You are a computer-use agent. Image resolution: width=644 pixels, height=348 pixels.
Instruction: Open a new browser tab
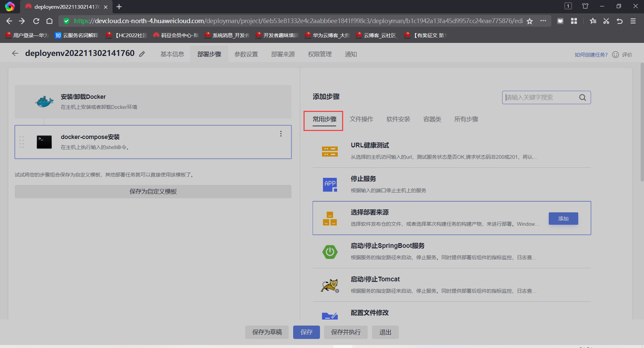(119, 7)
